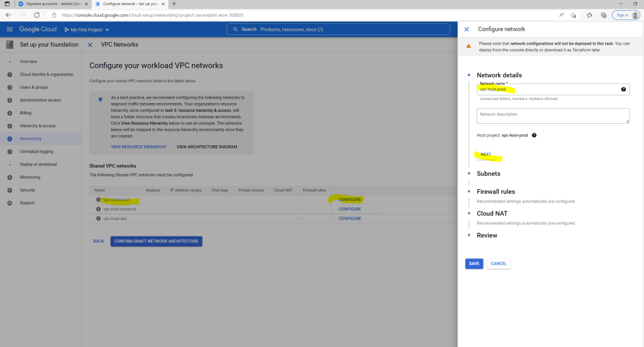Screen dimensions: 644x347
Task: Click the info icon beside vpc-host-nonprod row
Action: pyautogui.click(x=98, y=209)
